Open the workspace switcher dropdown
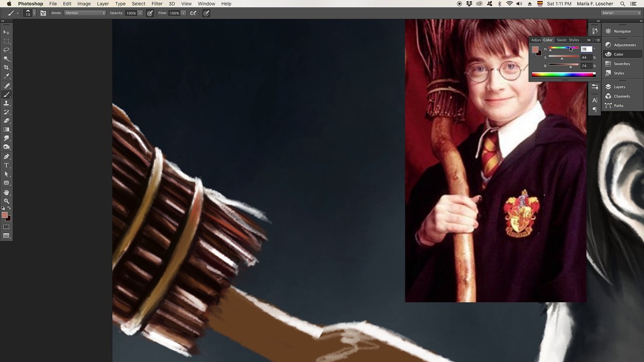644x362 pixels. coord(620,13)
